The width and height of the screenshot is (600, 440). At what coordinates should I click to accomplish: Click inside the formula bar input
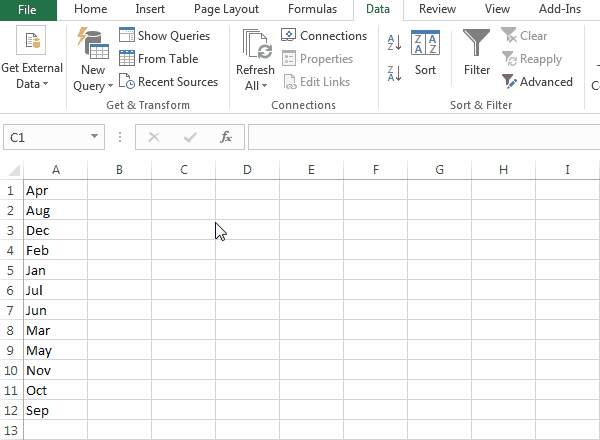[420, 137]
